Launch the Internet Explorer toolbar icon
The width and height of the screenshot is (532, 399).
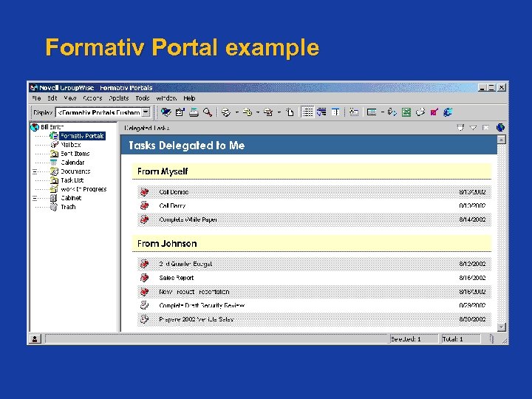[448, 112]
